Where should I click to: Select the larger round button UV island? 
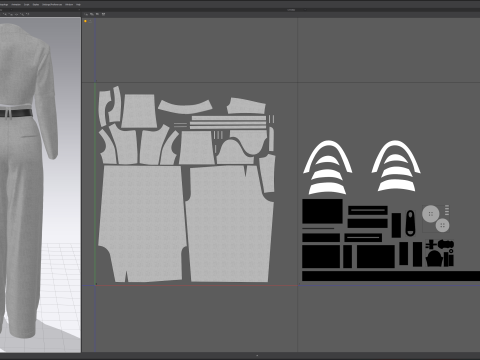431,214
